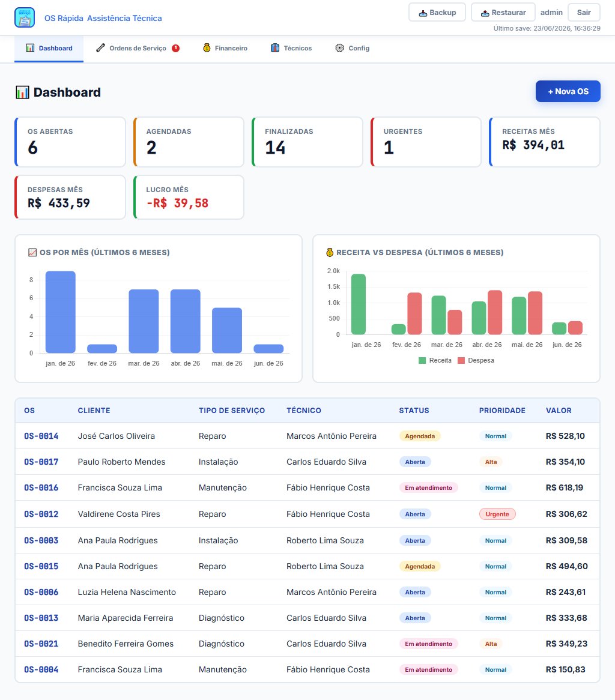Click the bar chart icon beside Dashboard heading
Screen dimensions: 615x700
point(22,92)
